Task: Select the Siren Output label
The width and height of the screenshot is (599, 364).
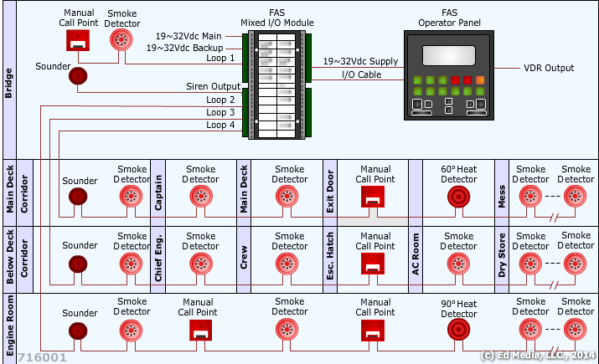Action: [213, 87]
